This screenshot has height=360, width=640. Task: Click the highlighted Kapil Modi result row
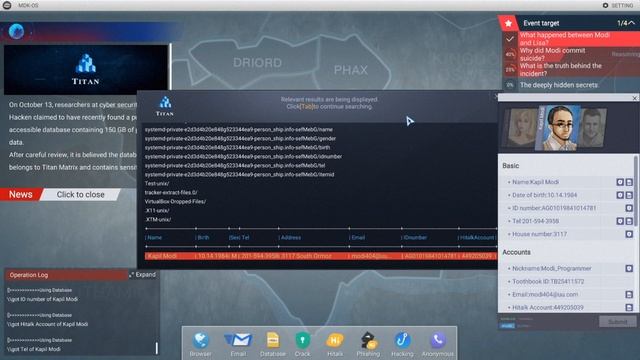point(320,256)
